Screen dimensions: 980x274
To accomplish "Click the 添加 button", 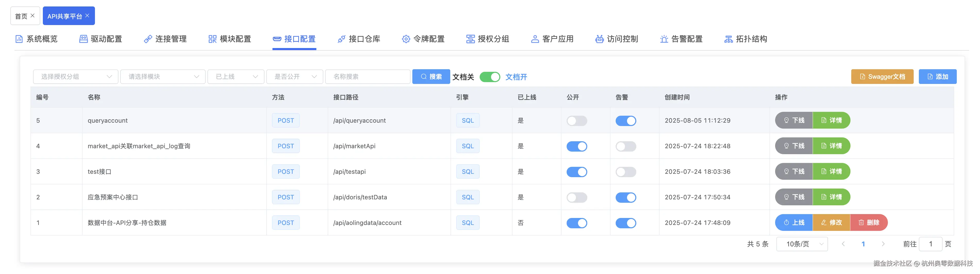I will click(x=937, y=76).
